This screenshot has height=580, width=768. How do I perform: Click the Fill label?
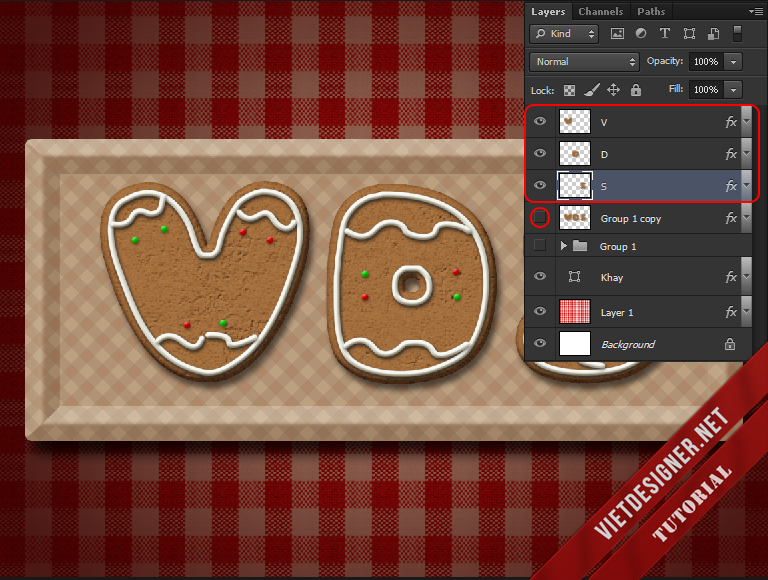click(675, 89)
